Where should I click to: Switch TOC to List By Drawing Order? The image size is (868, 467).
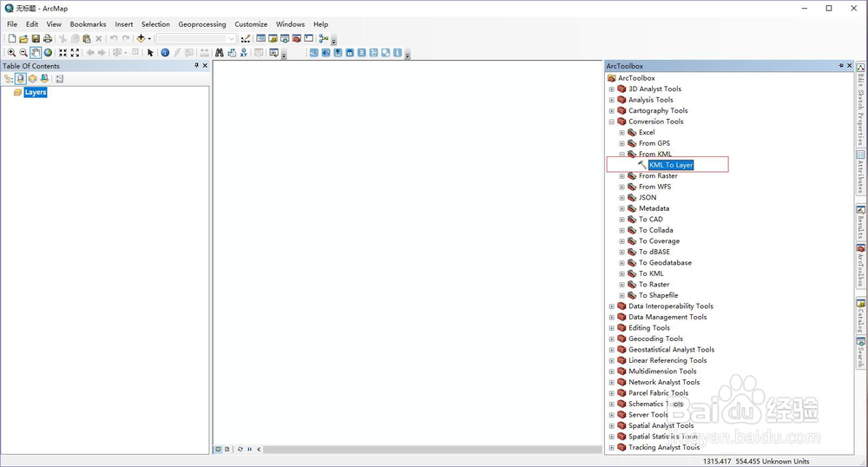9,79
